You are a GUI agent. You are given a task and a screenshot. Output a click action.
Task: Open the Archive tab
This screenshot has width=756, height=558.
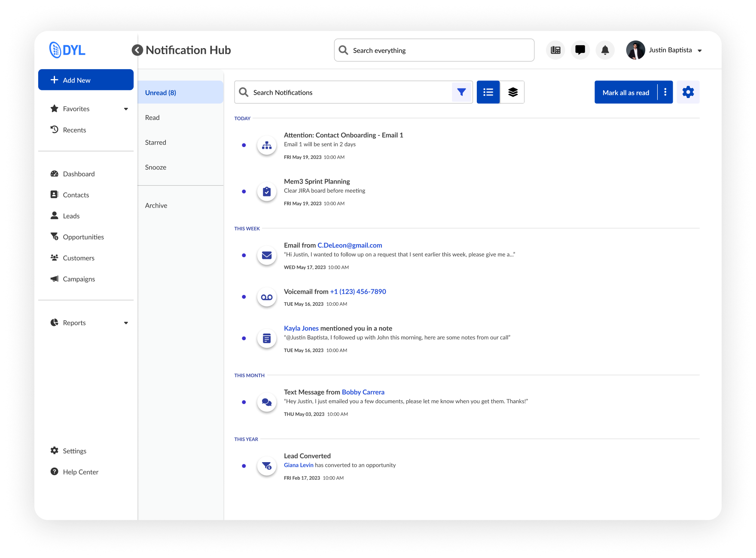(x=156, y=205)
